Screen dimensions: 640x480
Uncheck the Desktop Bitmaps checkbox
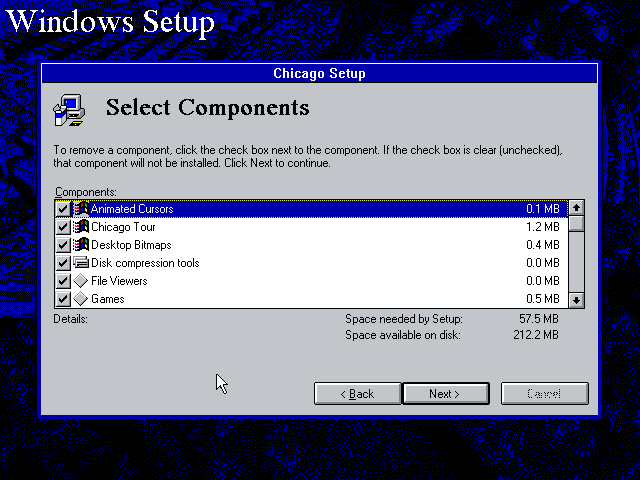[63, 245]
